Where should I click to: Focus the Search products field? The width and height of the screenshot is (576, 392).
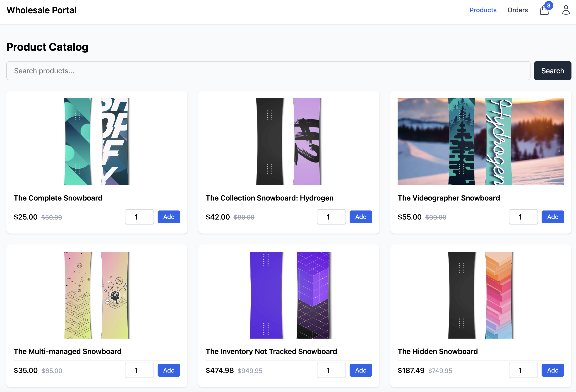(268, 71)
